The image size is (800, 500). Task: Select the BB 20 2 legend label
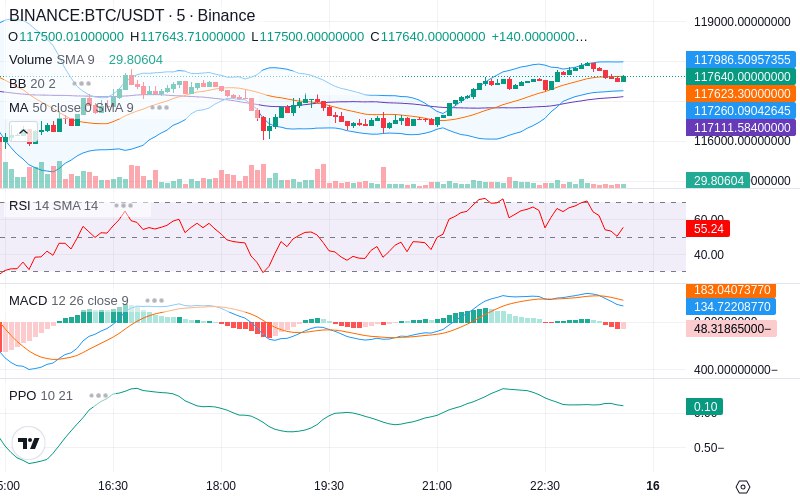coord(32,84)
